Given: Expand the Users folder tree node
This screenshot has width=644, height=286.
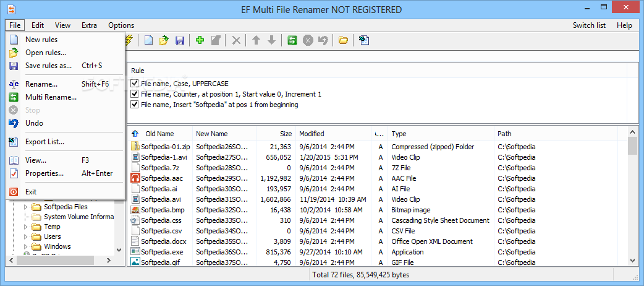Looking at the screenshot, I should (26, 236).
